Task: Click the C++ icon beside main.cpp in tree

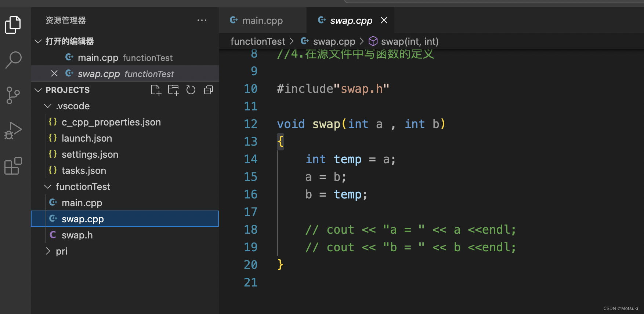Action: click(53, 202)
